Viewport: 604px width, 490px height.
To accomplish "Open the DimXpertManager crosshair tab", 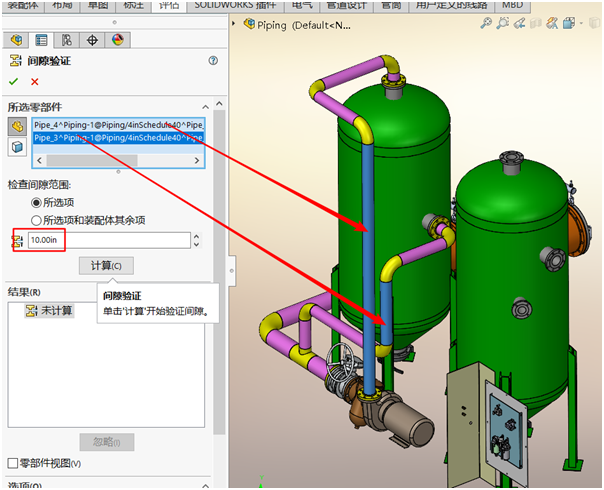I will 92,40.
